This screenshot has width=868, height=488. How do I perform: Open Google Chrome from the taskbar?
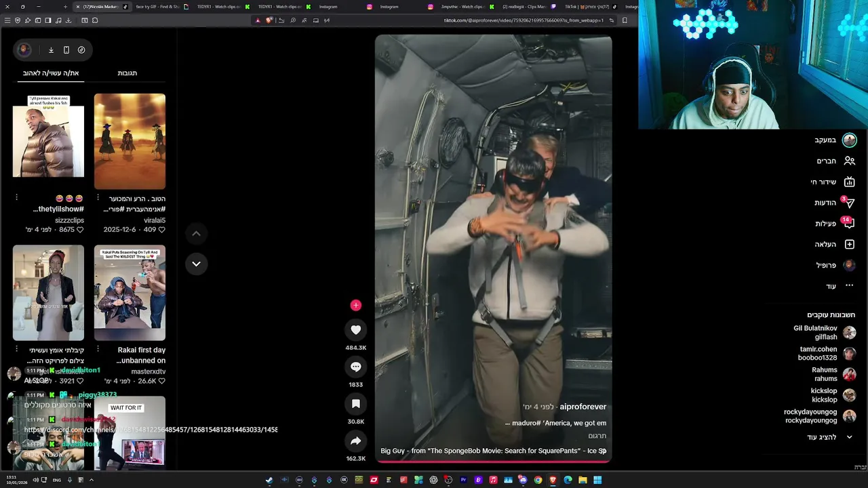pyautogui.click(x=538, y=480)
